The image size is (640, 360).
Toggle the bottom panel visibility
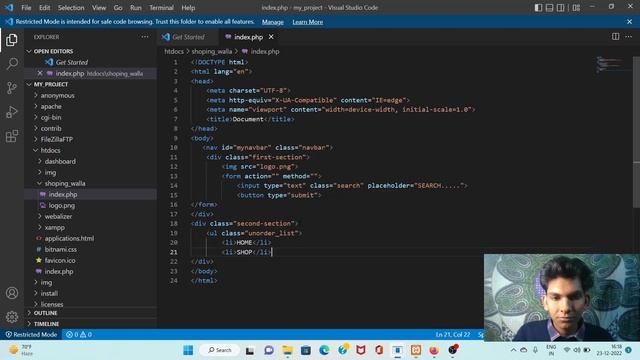[x=549, y=7]
